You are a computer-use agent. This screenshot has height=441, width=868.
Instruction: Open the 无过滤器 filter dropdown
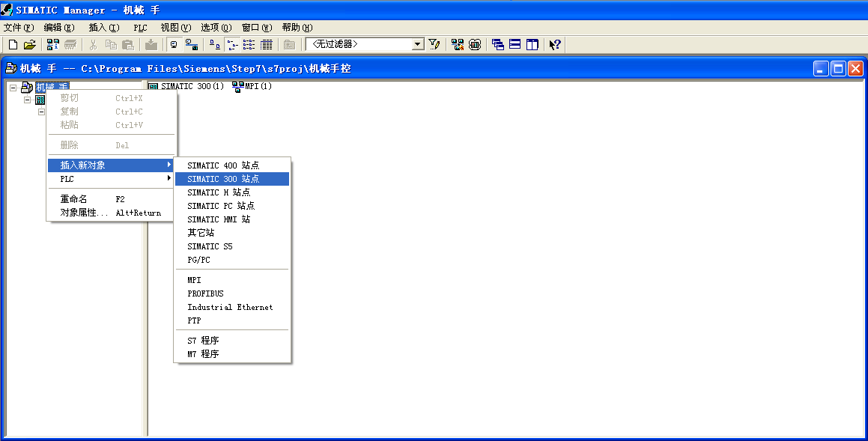coord(419,44)
